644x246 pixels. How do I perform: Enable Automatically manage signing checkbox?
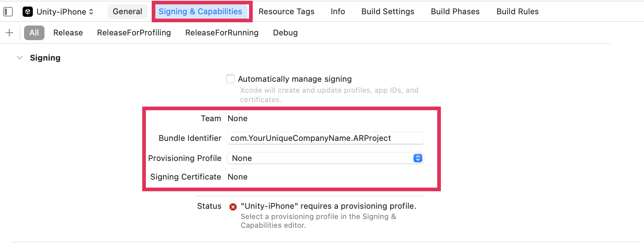point(230,79)
